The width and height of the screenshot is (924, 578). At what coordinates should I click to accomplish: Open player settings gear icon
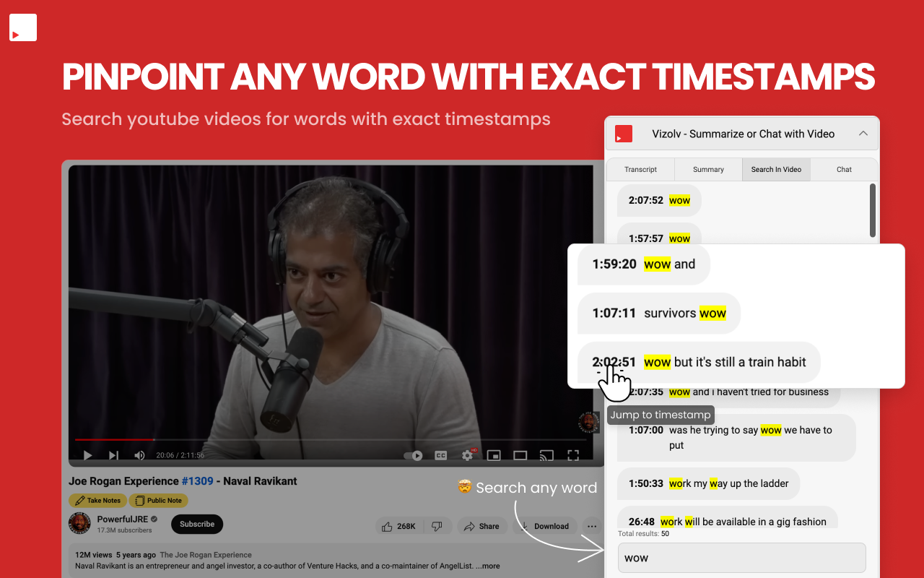pyautogui.click(x=468, y=455)
